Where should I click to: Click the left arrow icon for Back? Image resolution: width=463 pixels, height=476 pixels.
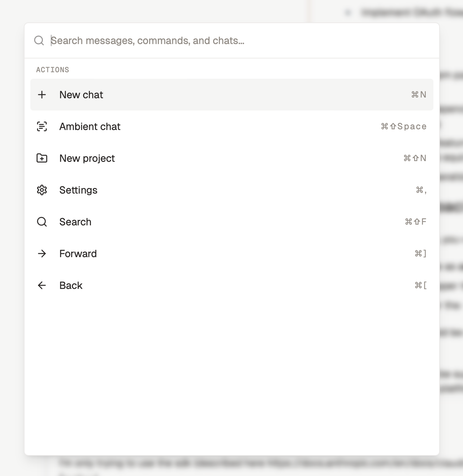pos(42,285)
